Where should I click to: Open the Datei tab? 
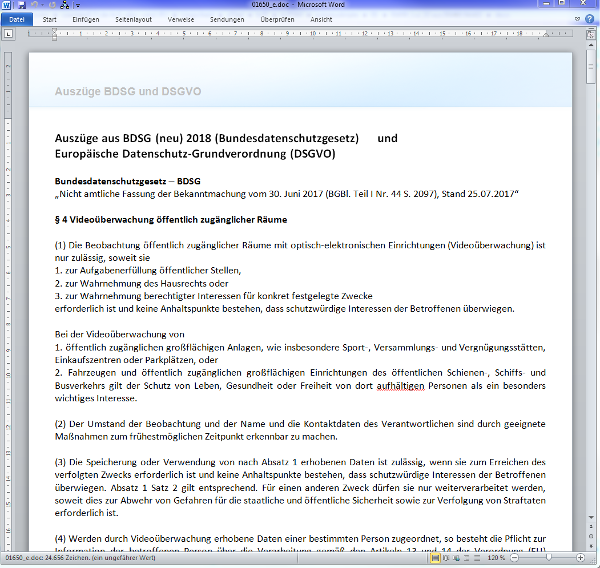(17, 18)
